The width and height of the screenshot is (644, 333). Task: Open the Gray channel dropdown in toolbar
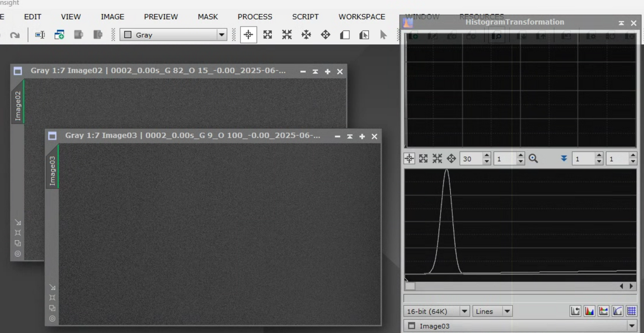[x=173, y=35]
